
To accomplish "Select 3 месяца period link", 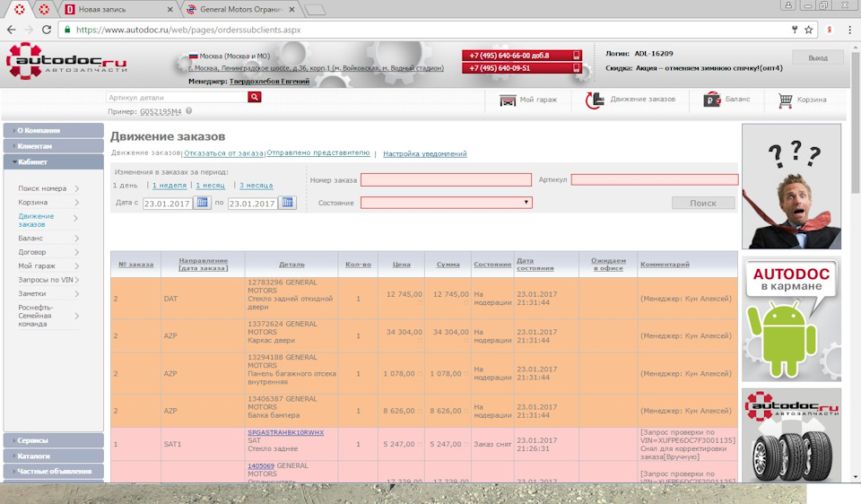I will [256, 186].
